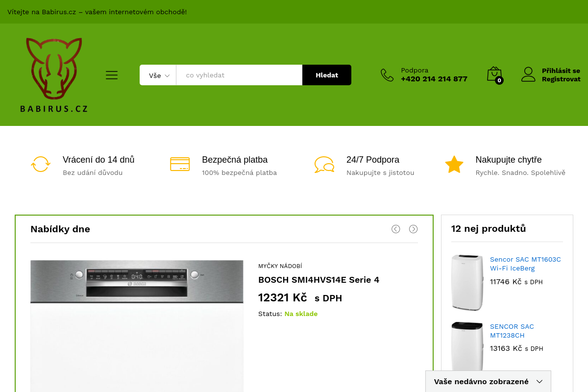Click the user account icon
This screenshot has width=588, height=392.
pos(528,74)
